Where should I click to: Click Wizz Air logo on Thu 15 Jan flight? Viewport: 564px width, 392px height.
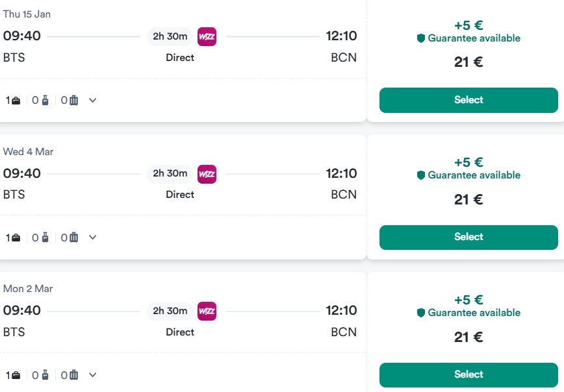pos(207,36)
